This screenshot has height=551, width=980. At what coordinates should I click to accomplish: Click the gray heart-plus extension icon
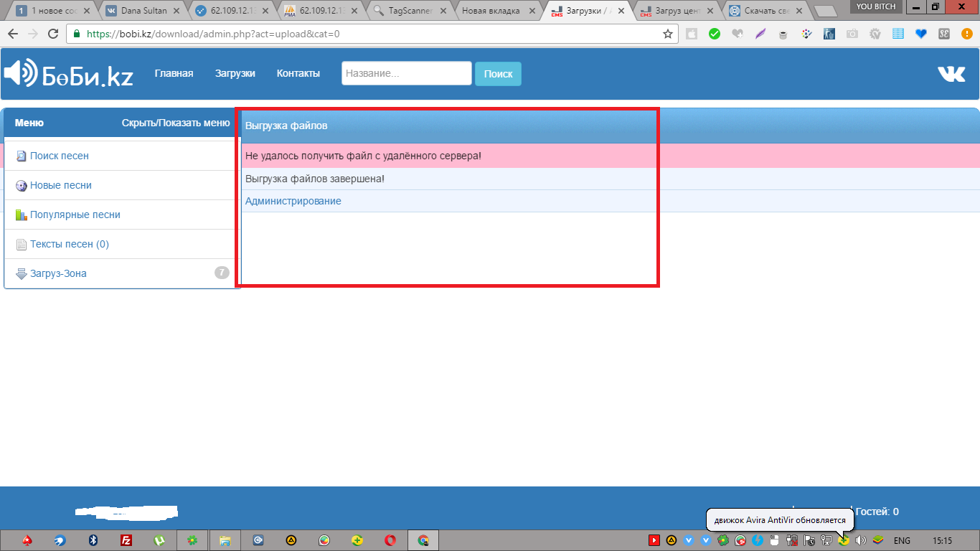click(x=738, y=34)
